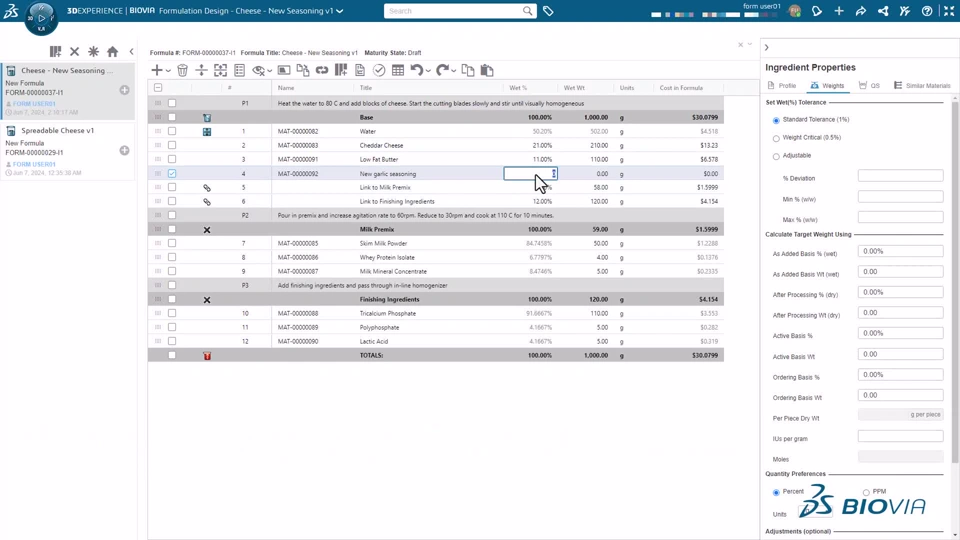Click the redo arrow icon

tap(443, 70)
